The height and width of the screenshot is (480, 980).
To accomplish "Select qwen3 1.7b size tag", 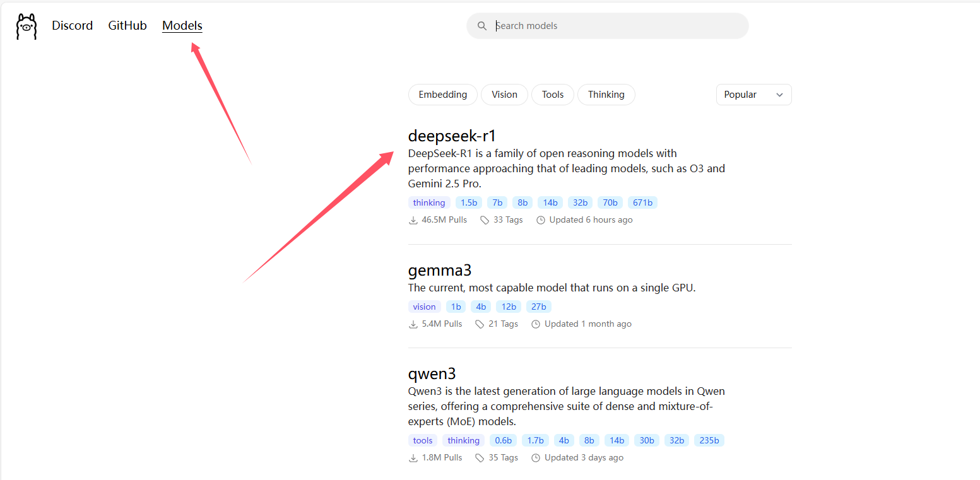I will (536, 440).
